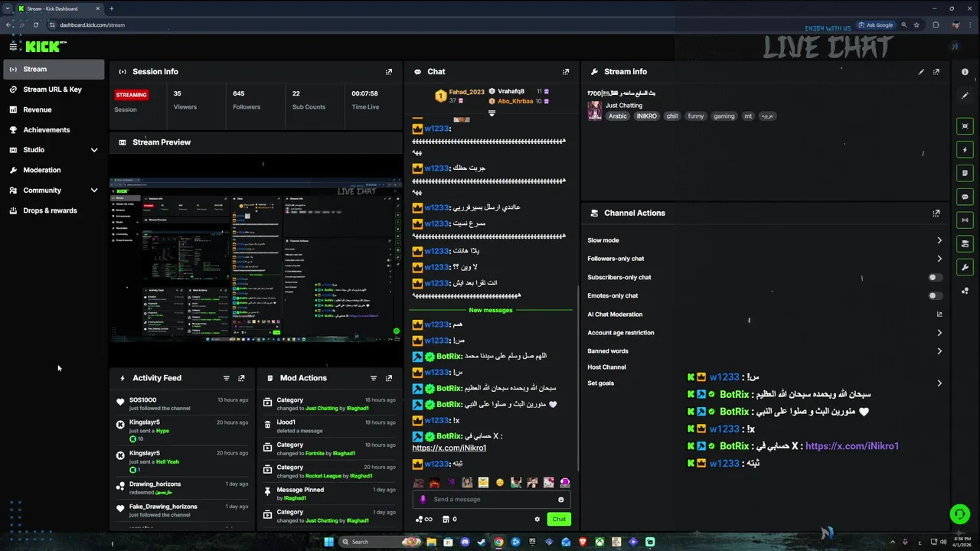
Task: Open the shop icon below message box
Action: (446, 519)
